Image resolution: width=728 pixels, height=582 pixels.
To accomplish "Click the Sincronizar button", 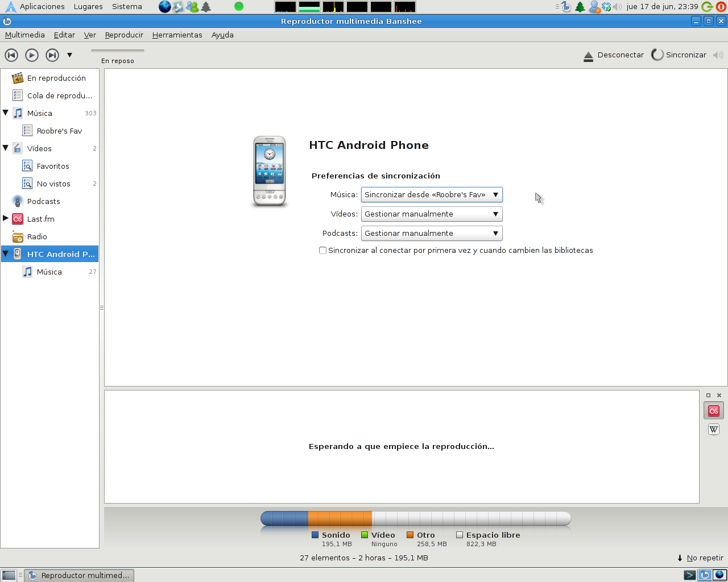I will (x=679, y=55).
